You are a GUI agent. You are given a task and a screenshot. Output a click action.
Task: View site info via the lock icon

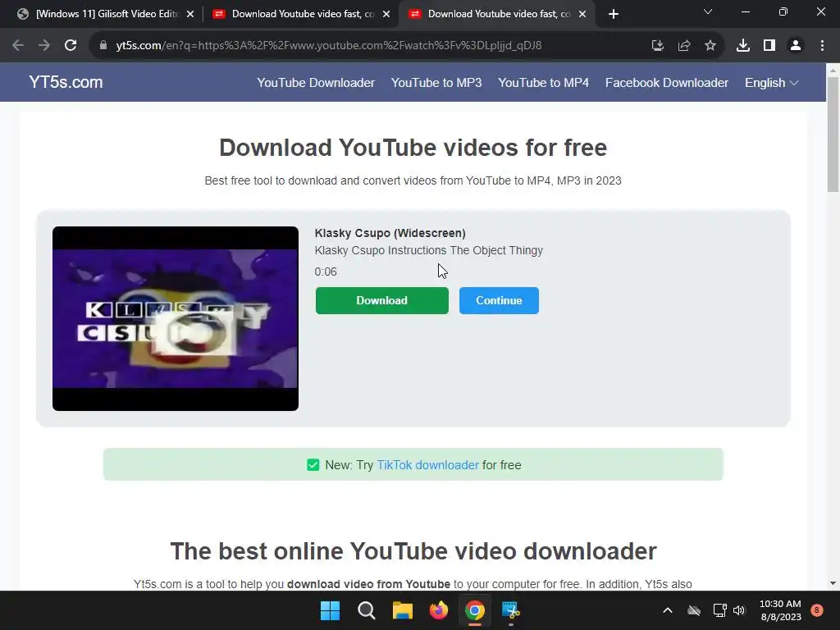103,46
